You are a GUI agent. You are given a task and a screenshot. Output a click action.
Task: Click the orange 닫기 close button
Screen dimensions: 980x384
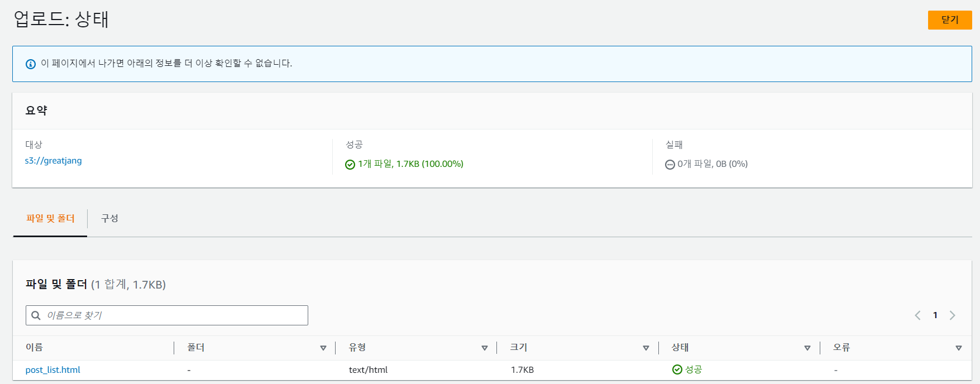coord(949,20)
